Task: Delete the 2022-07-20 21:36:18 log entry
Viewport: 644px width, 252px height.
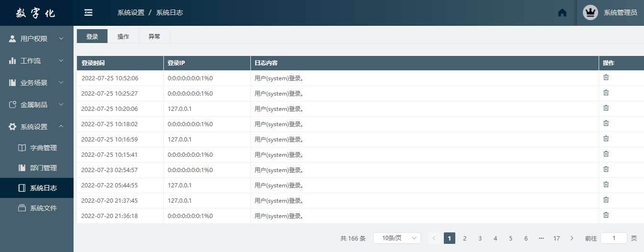Action: coord(606,215)
